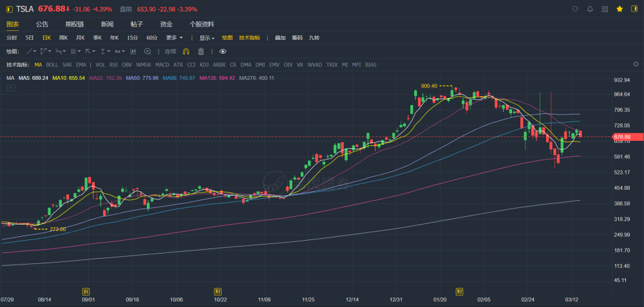Toggle the yellow favorite star
This screenshot has height=307, width=644.
(x=620, y=9)
